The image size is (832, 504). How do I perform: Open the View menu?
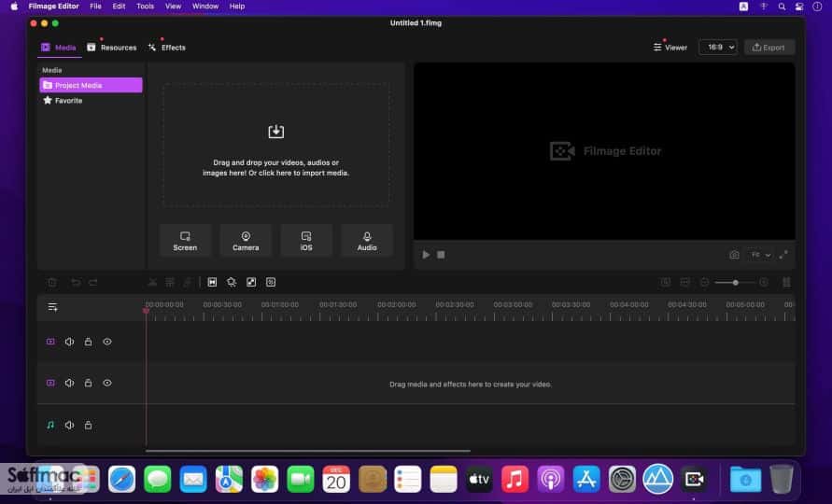point(173,7)
